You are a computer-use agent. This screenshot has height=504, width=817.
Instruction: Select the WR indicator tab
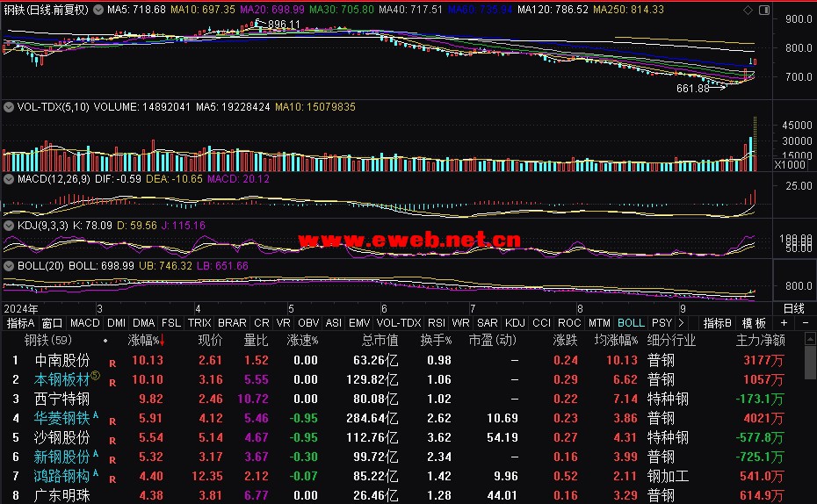460,323
